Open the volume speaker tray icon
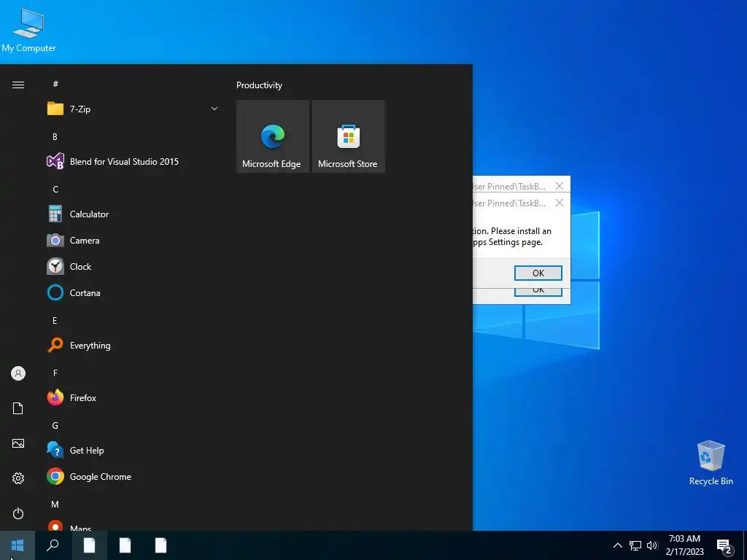This screenshot has width=747, height=560. (652, 545)
